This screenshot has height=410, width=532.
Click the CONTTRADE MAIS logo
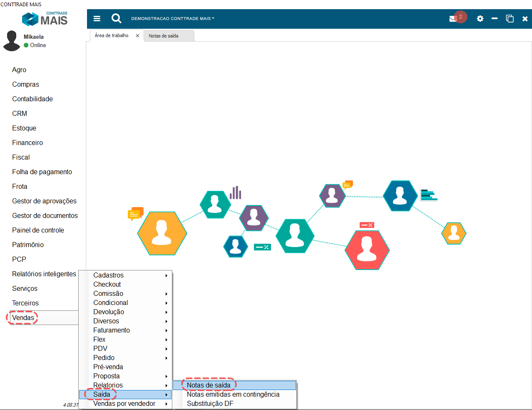coord(45,19)
